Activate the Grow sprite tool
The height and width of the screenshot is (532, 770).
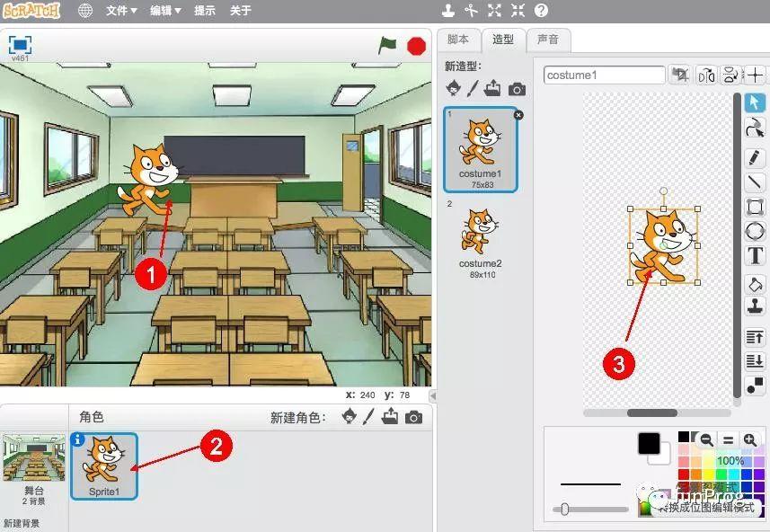[494, 10]
